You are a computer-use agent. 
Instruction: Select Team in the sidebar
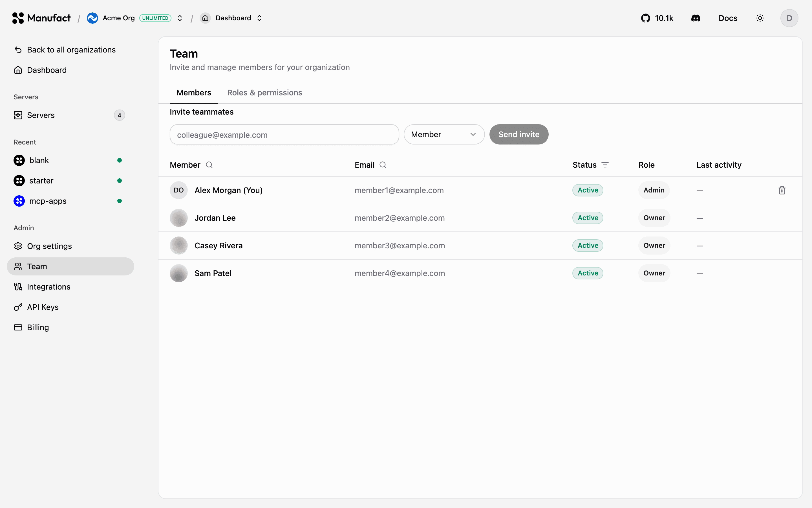tap(70, 266)
